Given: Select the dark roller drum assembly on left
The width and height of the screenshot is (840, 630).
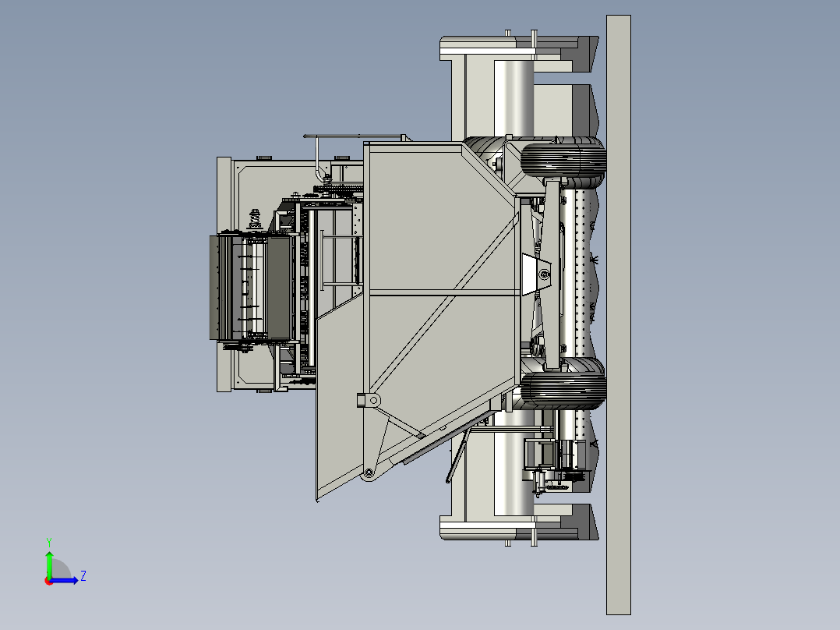Looking at the screenshot, I should pos(250,287).
